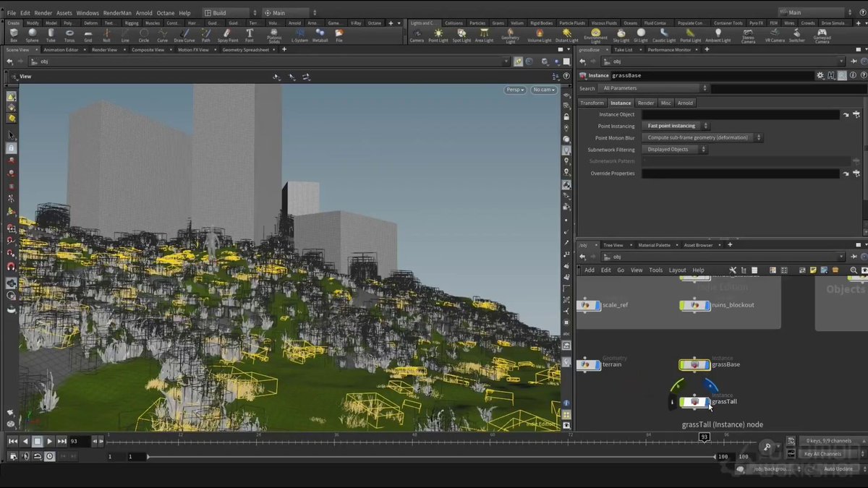The image size is (868, 488).
Task: Add a Gamepad Camera
Action: pos(822,35)
